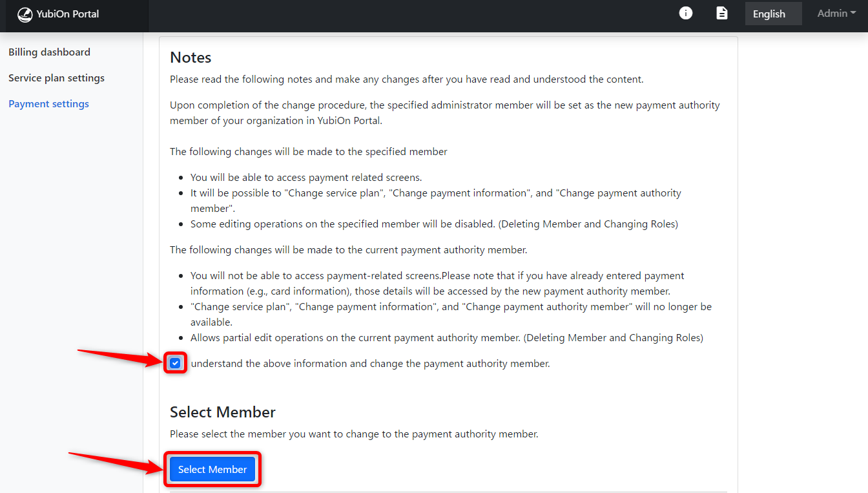868x493 pixels.
Task: Click the Select Member section heading
Action: (223, 412)
